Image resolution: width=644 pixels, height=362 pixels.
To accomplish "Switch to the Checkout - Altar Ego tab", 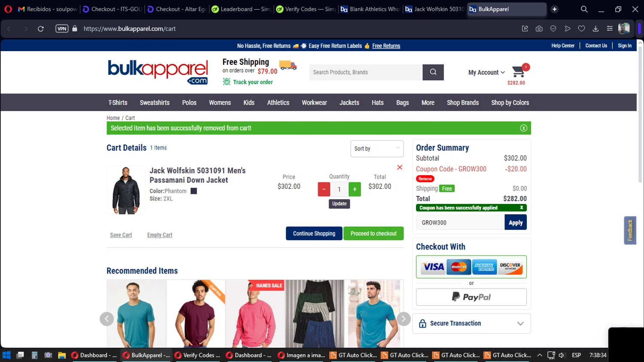I will [x=177, y=9].
